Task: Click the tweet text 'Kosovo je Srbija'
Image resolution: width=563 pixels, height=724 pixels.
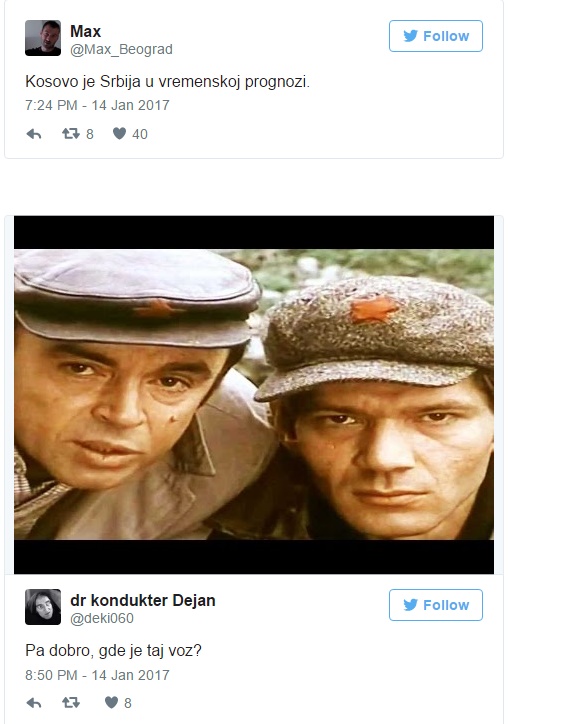Action: pos(167,82)
